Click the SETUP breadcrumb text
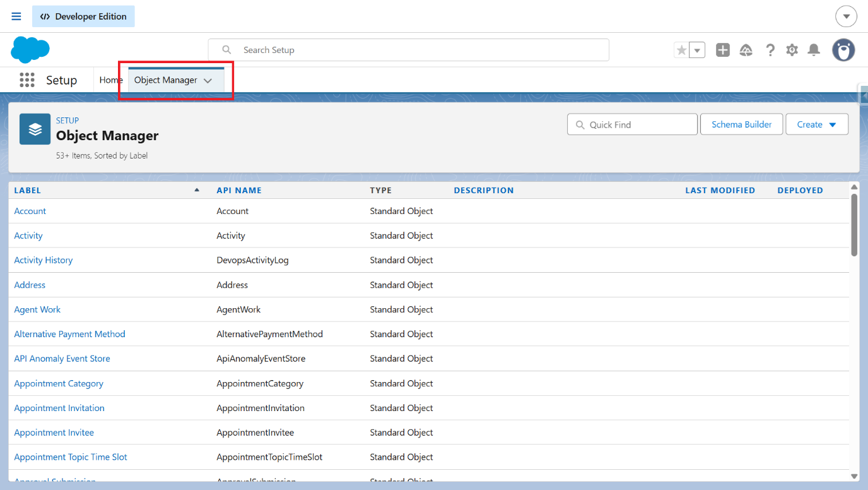The height and width of the screenshot is (490, 868). click(x=67, y=121)
